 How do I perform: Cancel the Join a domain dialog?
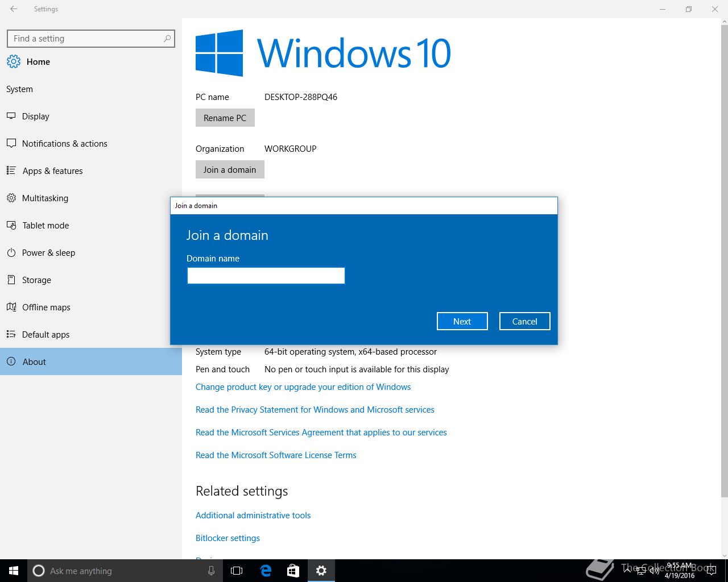click(x=524, y=321)
